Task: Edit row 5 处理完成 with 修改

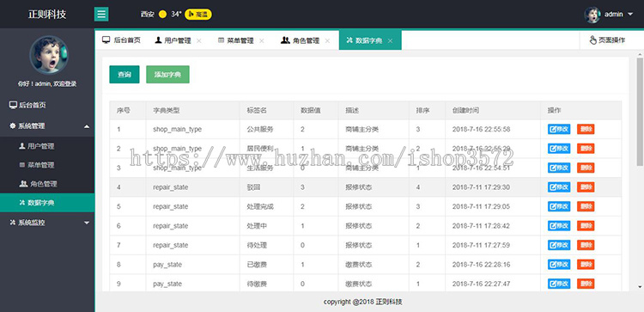Action: click(559, 206)
